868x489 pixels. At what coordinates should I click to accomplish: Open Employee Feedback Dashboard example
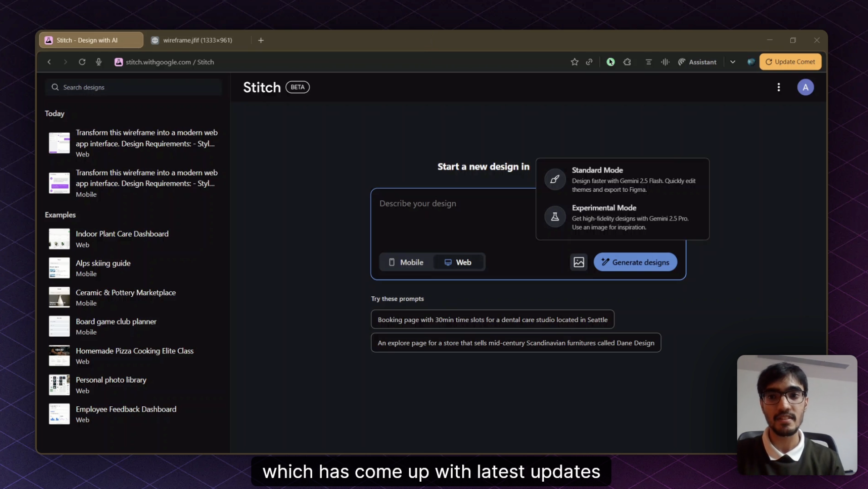pos(133,414)
